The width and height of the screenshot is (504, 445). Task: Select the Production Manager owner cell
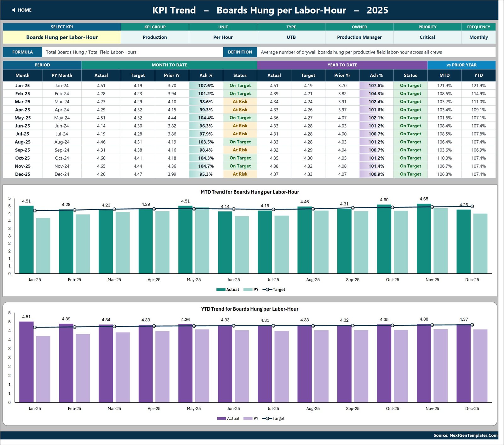[359, 37]
